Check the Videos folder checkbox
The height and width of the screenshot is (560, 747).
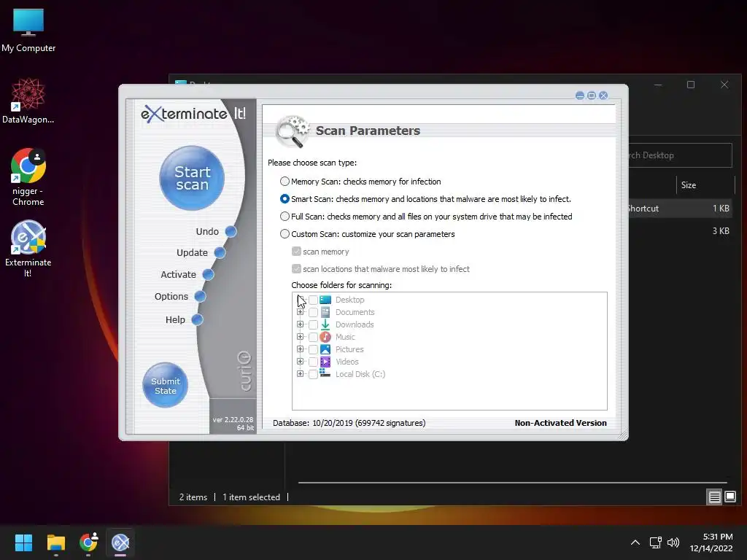(313, 362)
